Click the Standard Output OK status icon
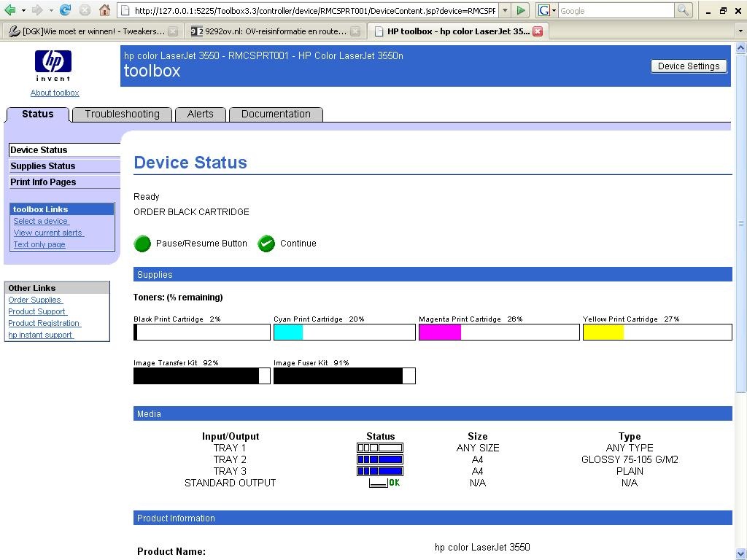The width and height of the screenshot is (747, 560). click(384, 483)
